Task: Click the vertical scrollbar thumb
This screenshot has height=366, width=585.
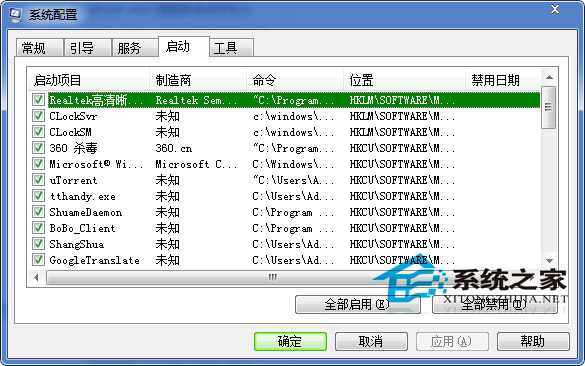Action: pyautogui.click(x=548, y=107)
